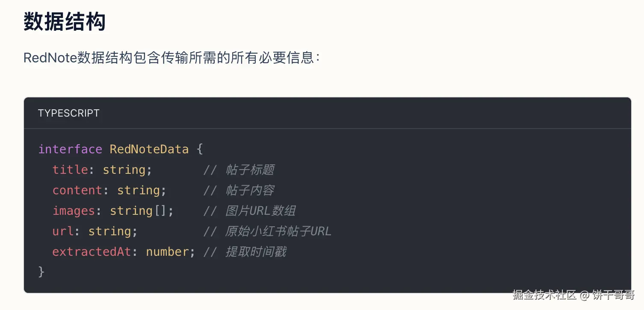
Task: Click the TYPESCRIPT language label
Action: (68, 113)
